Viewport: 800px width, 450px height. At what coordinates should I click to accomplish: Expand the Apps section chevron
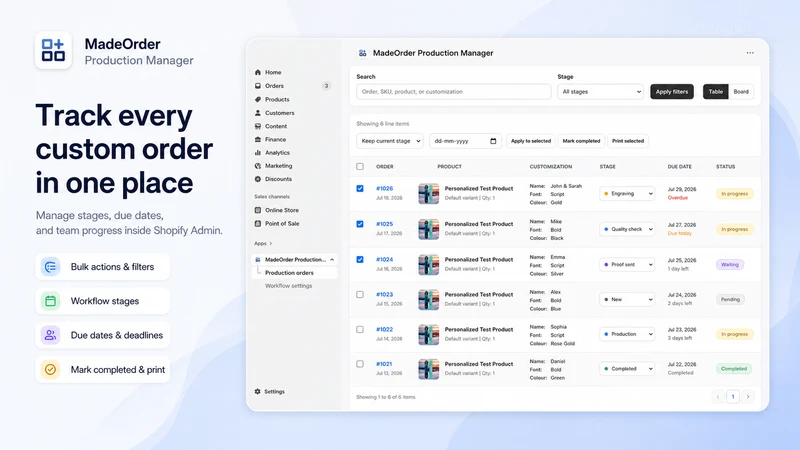click(x=271, y=243)
